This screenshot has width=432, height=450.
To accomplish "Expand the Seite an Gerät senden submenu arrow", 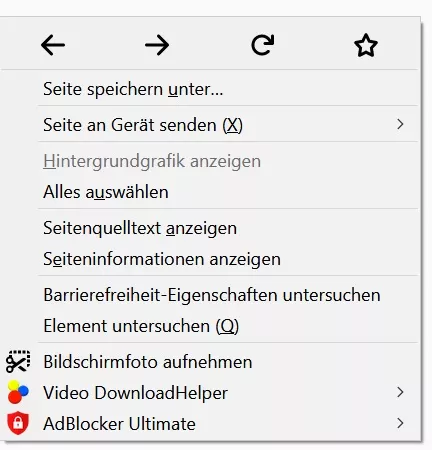I will coord(400,124).
